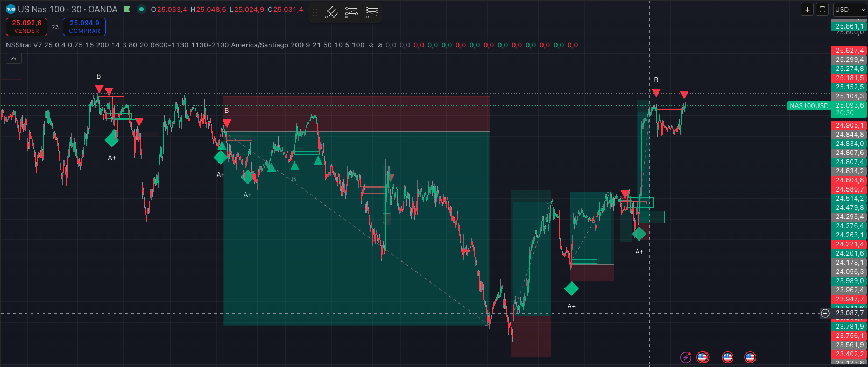868x367 pixels.
Task: Click the down arrow button beside USD
Action: coord(807,9)
